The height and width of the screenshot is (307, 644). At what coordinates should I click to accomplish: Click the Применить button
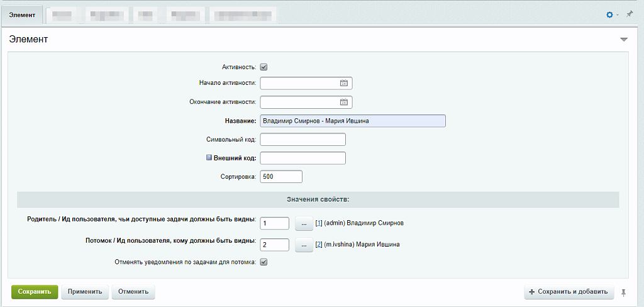tap(85, 292)
